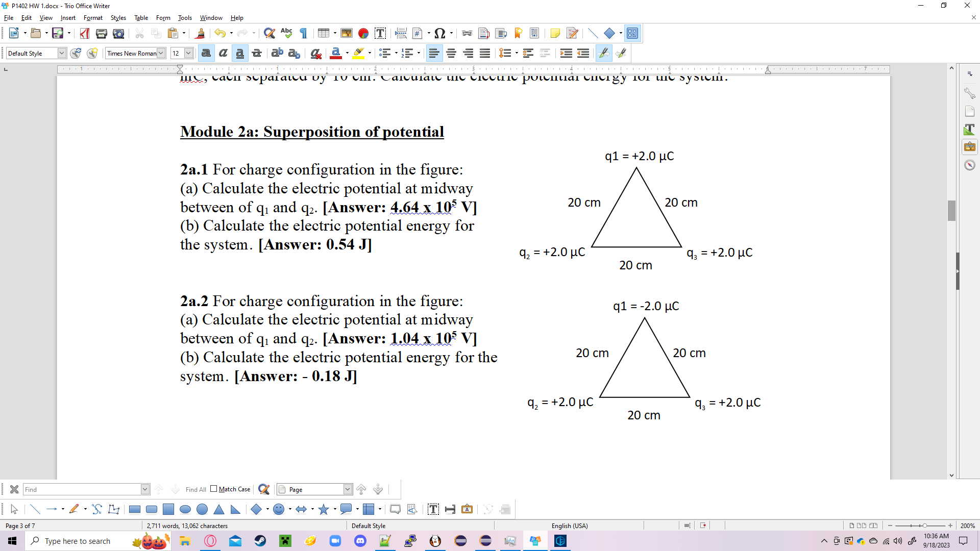Click the Find All button

[x=196, y=489]
